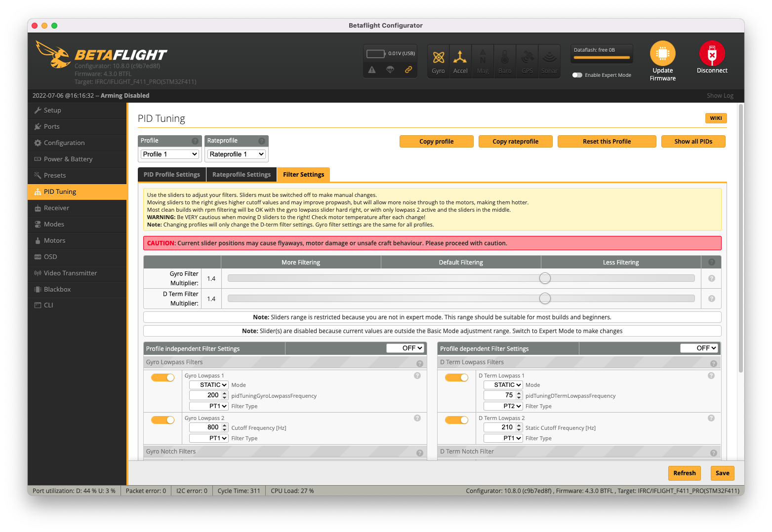Save the filter settings
Viewport: 772px width, 532px height.
[723, 473]
